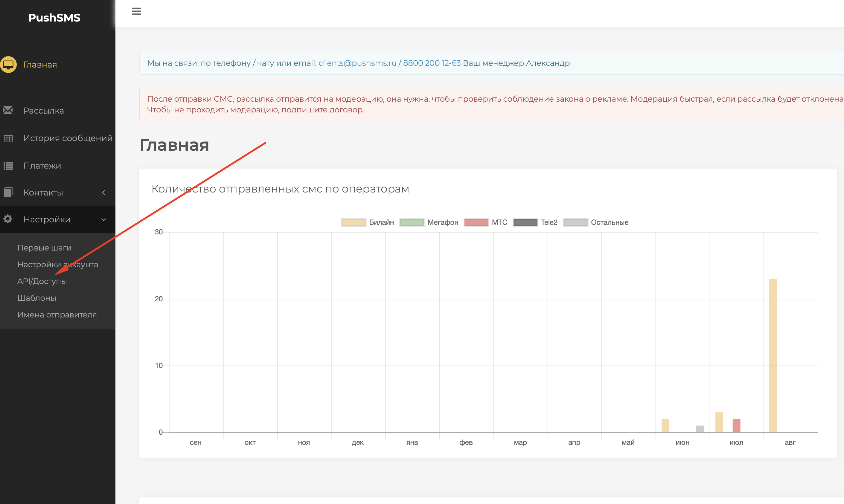Image resolution: width=844 pixels, height=504 pixels.
Task: Toggle Мегафон legend color swatch
Action: click(x=412, y=222)
